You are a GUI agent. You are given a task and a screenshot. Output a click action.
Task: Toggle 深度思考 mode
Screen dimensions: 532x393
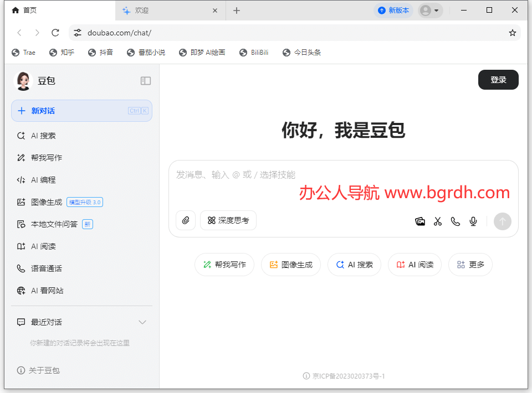[228, 220]
